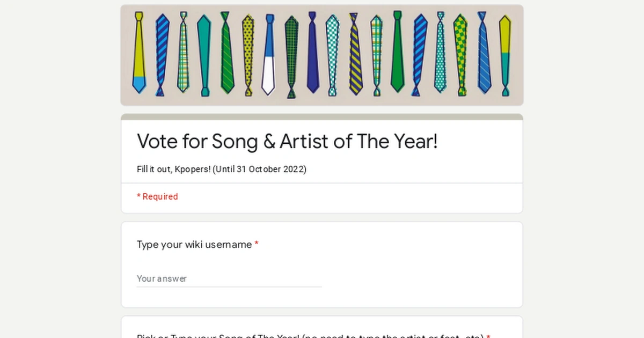Viewport: 644px width, 338px height.
Task: Click the underline beneath the answer field
Action: [x=229, y=286]
